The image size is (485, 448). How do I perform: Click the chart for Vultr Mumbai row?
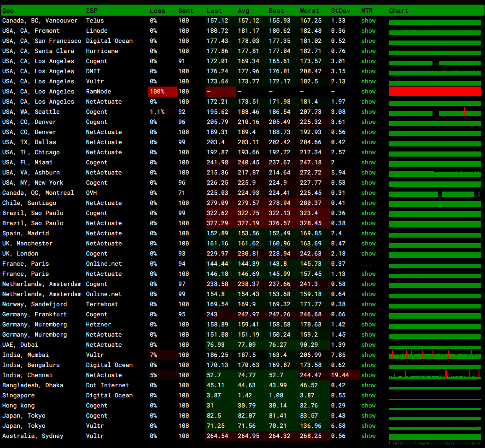(435, 355)
